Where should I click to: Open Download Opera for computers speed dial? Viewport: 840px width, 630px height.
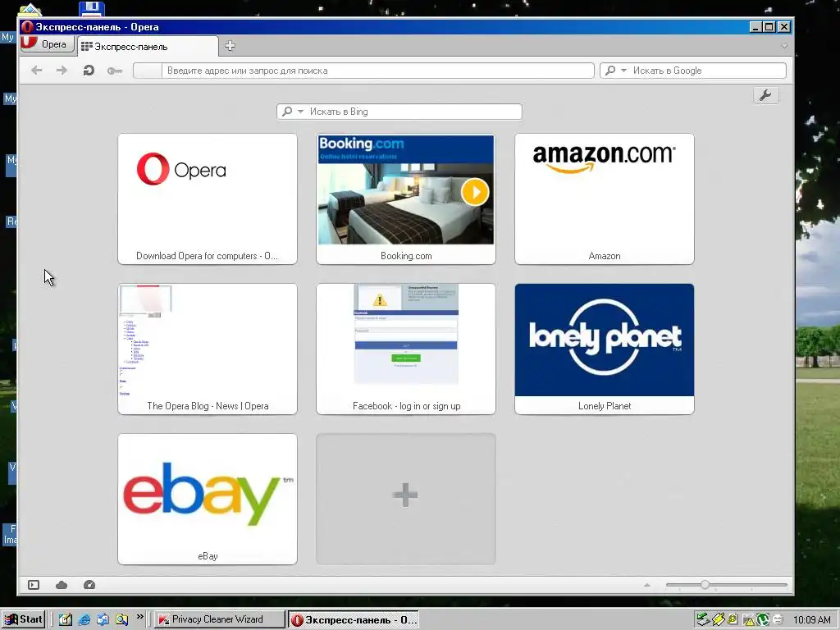[208, 199]
